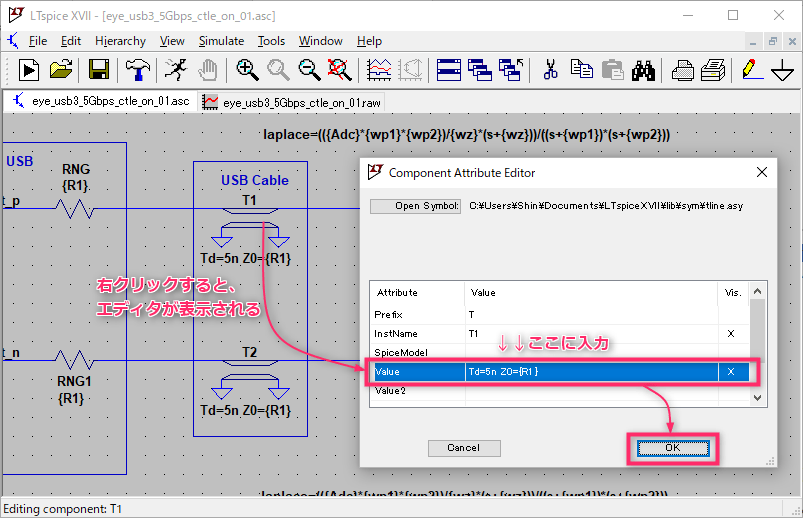Screen dimensions: 803x518
Task: Click the Zoom Out magnifier
Action: click(309, 70)
